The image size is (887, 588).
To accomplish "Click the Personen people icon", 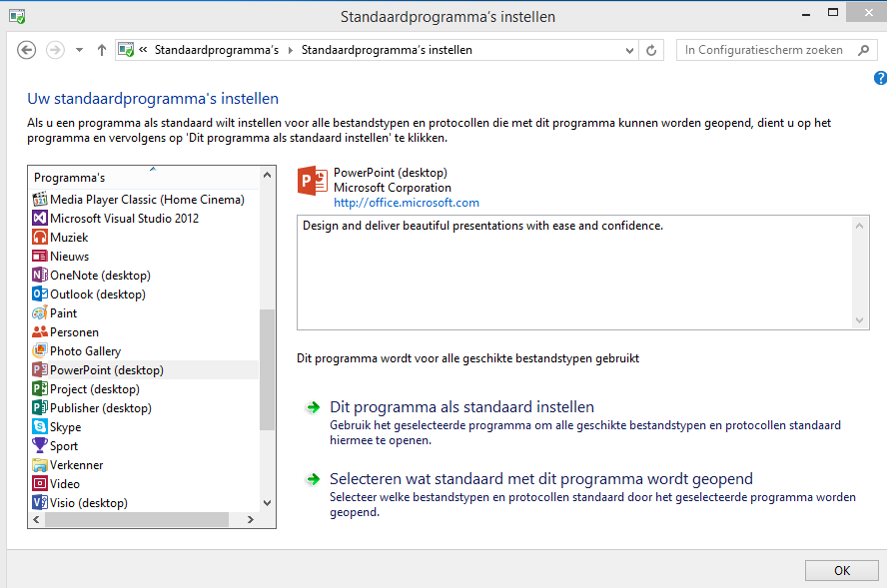I will tap(40, 331).
